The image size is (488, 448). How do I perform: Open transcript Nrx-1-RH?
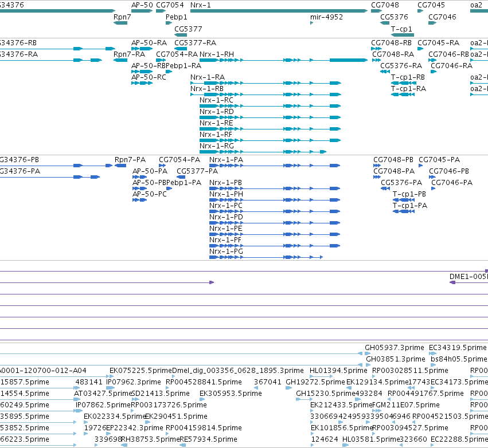tap(217, 54)
